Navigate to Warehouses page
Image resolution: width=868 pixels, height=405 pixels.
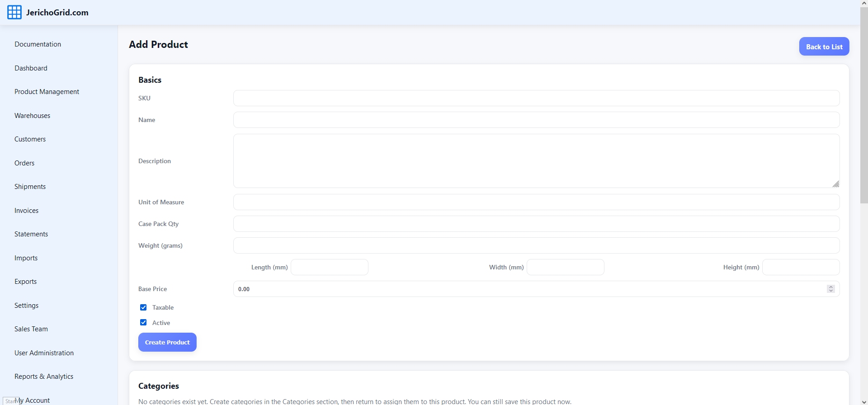pyautogui.click(x=32, y=116)
